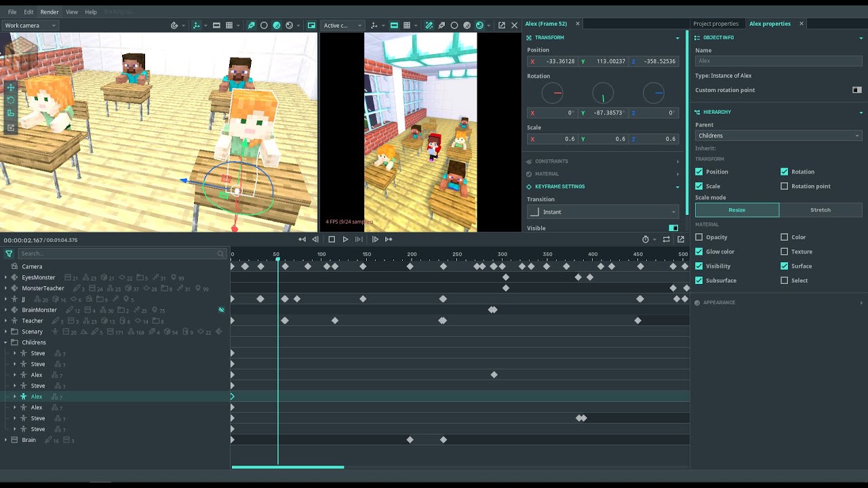This screenshot has width=868, height=488.
Task: Open the Parent dropdown showing Childrens
Action: tap(778, 136)
